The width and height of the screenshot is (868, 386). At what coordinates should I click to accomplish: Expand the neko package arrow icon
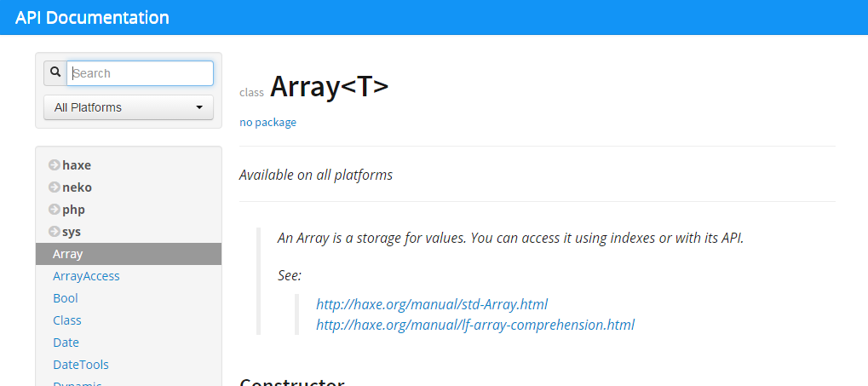pos(55,187)
